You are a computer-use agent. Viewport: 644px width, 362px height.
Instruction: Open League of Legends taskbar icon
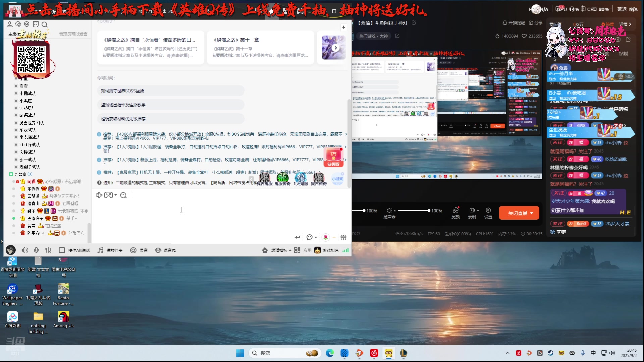point(404,353)
